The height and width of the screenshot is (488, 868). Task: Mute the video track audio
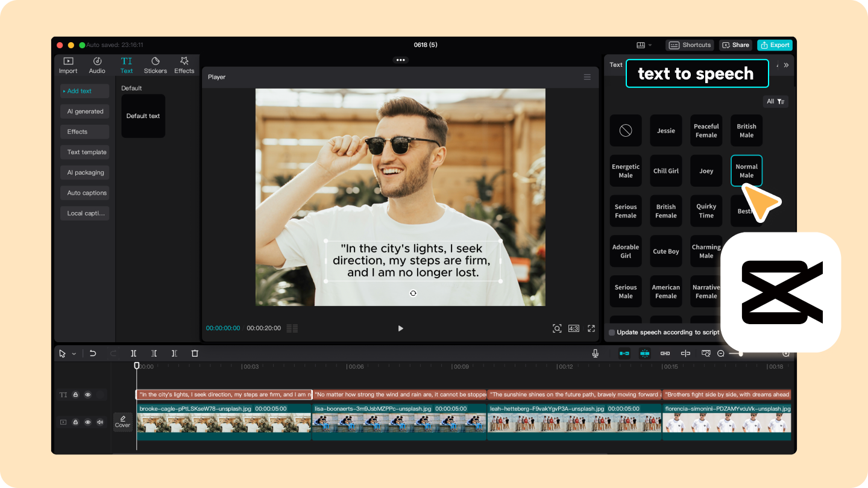[x=100, y=422]
